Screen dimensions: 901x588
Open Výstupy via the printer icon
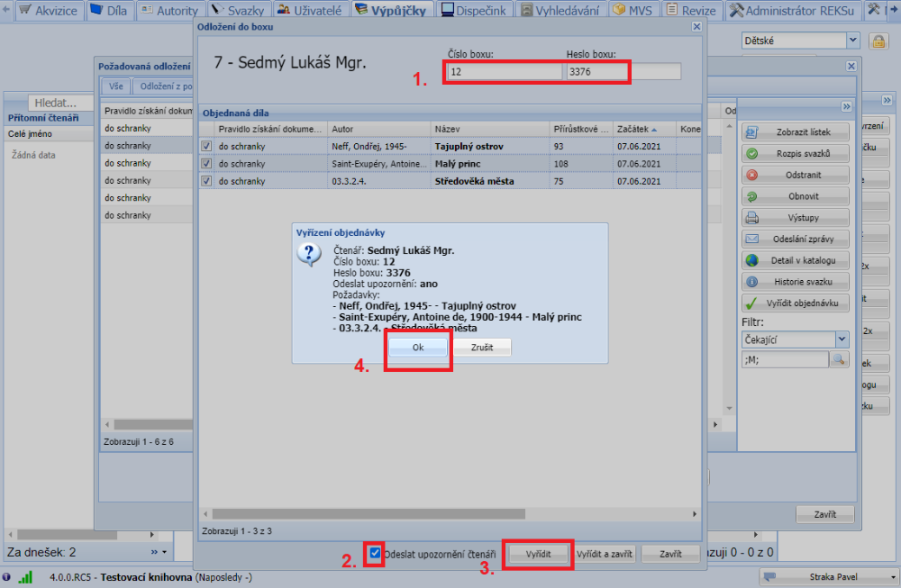point(752,218)
